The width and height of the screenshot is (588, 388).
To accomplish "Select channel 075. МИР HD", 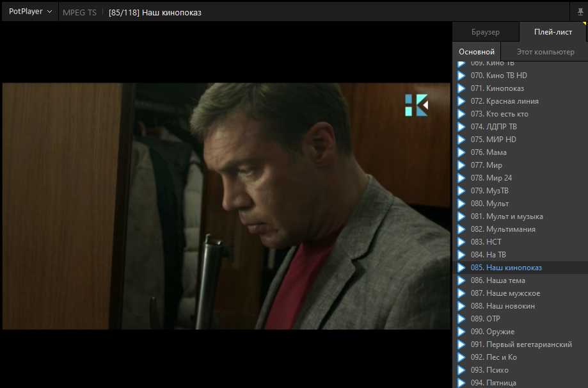I will click(x=520, y=140).
